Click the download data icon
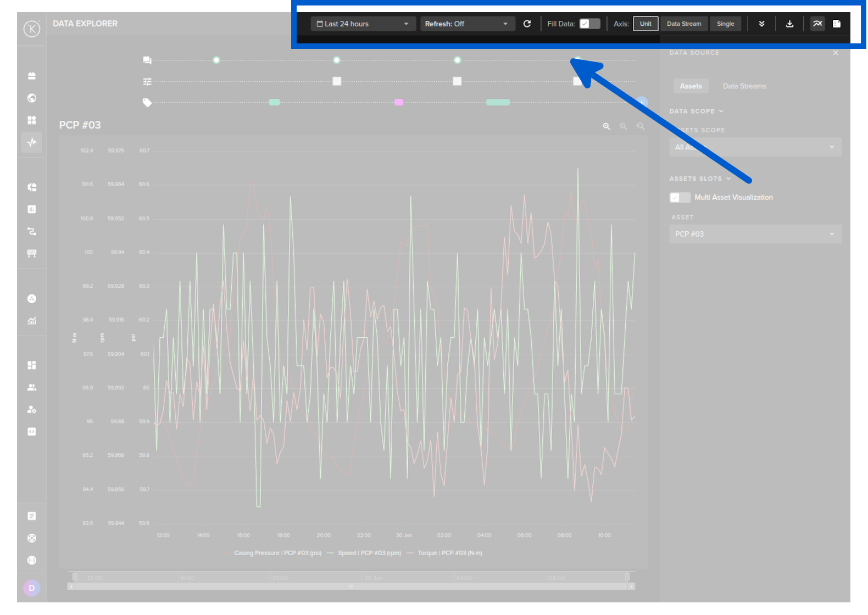 pos(789,24)
